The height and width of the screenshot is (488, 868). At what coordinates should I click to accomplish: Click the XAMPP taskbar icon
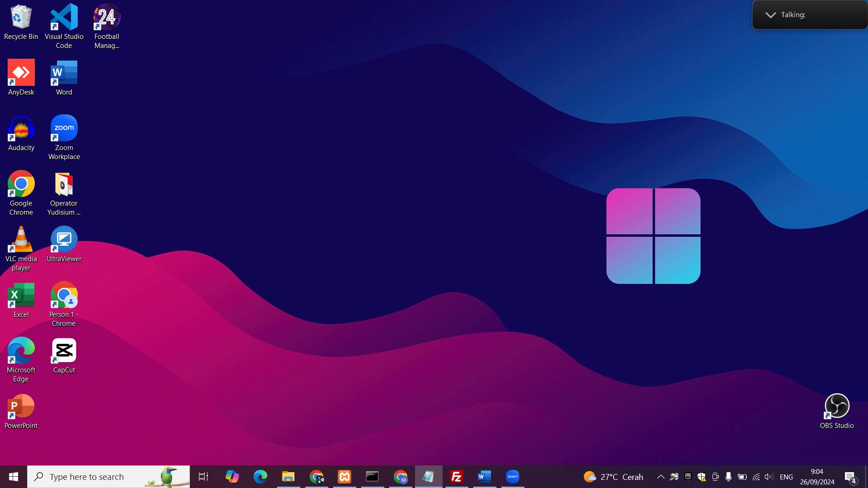click(344, 477)
